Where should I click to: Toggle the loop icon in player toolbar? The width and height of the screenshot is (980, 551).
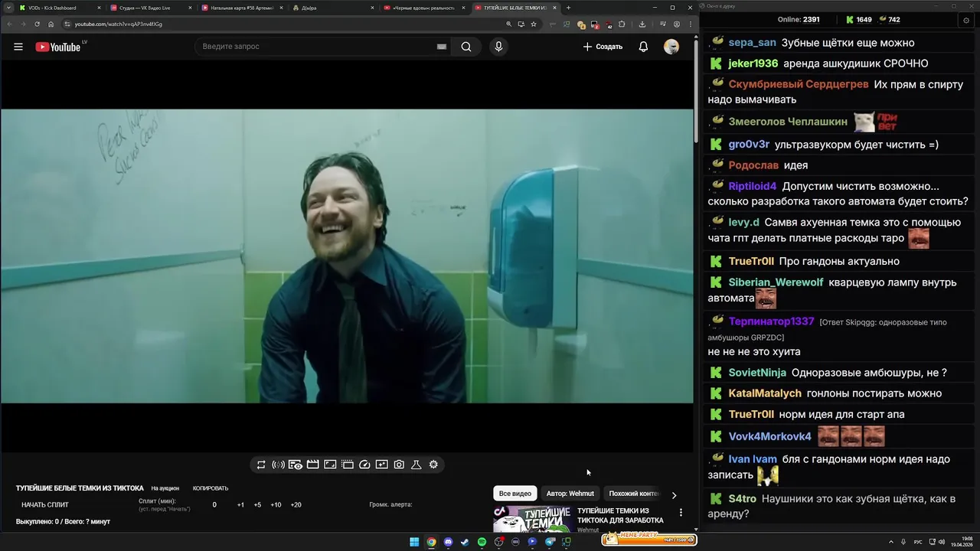pos(261,465)
